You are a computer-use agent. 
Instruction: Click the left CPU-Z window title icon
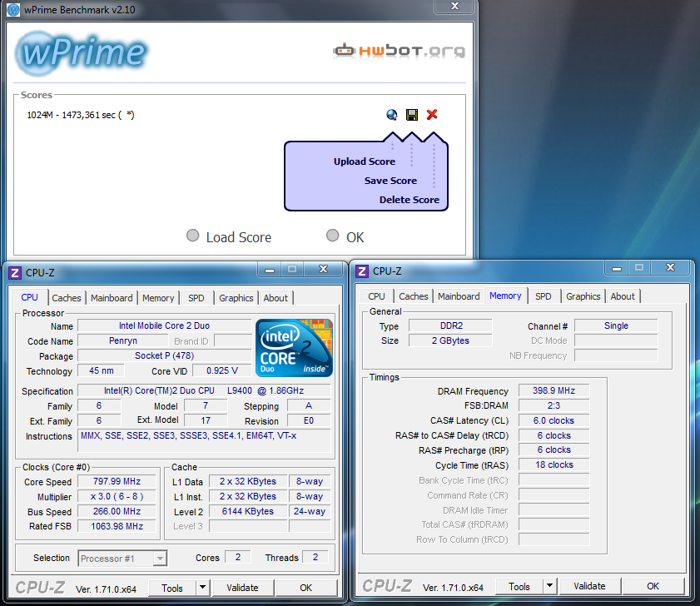click(x=15, y=272)
